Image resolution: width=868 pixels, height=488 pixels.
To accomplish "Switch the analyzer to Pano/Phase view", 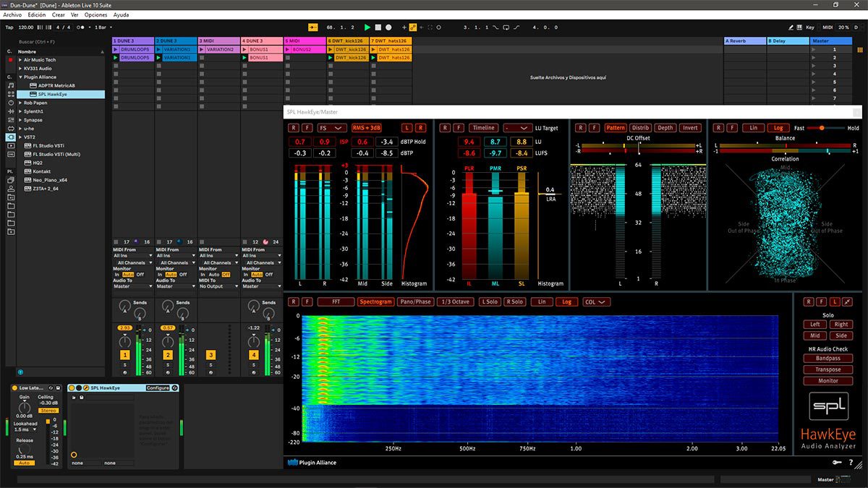I will [x=415, y=301].
